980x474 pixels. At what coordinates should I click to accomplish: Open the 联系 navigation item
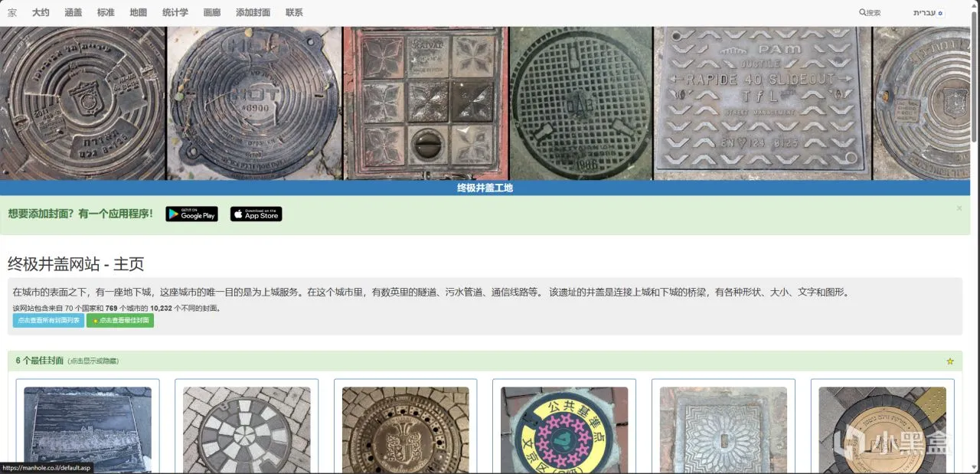tap(294, 13)
